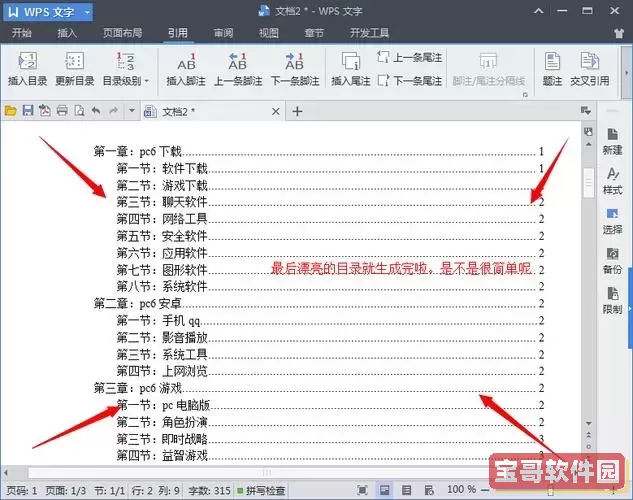Click the 限制 (Restrict) sidebar icon
Screen dimensions: 633x500
tap(612, 299)
